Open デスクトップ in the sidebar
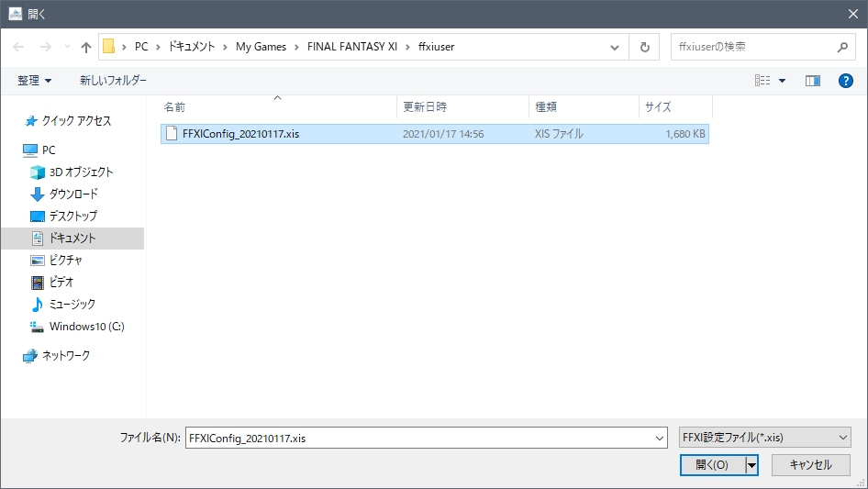 click(x=73, y=216)
